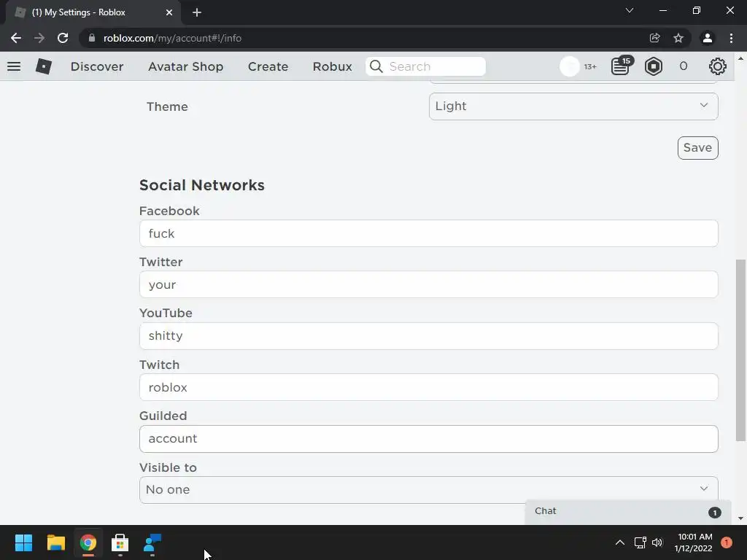Viewport: 747px width, 560px height.
Task: Open the tab search chevron
Action: 630,10
